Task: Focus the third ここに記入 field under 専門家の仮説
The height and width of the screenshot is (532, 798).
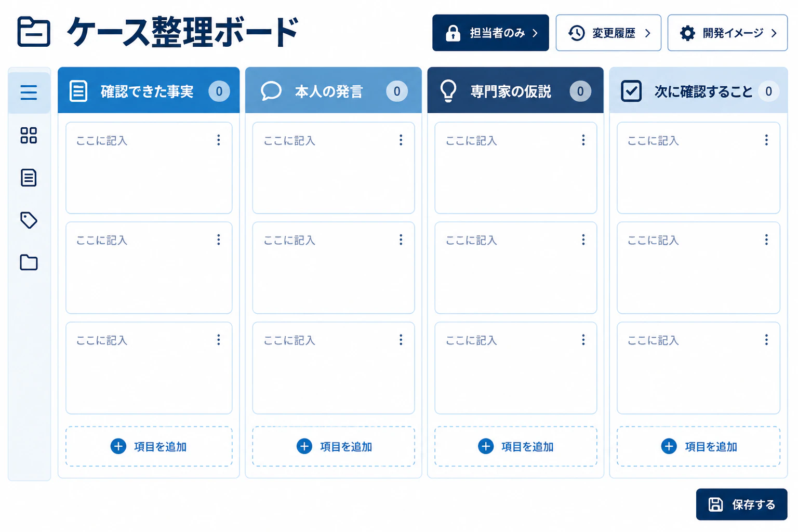Action: point(516,368)
